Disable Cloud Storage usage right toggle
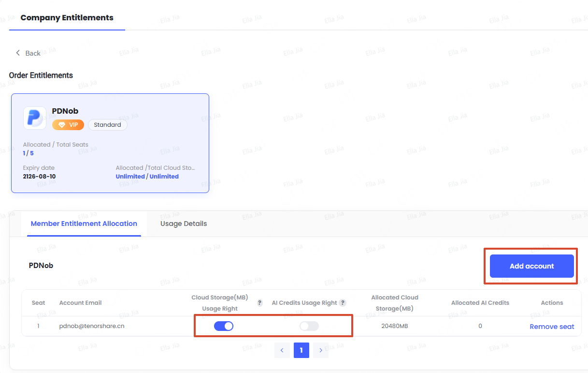Viewport: 588px width, 373px height. [224, 326]
